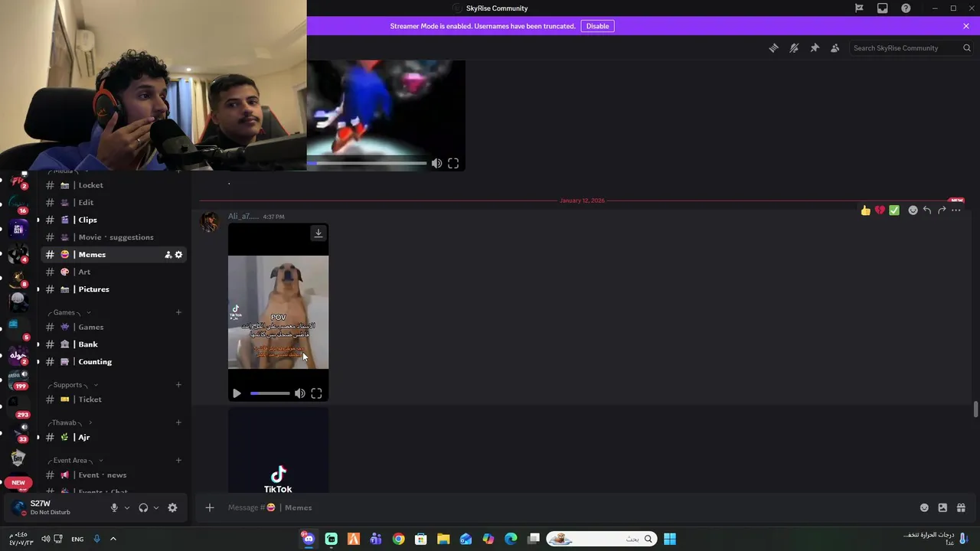This screenshot has height=551, width=980.
Task: Click the Disable streamer mode button
Action: [597, 26]
